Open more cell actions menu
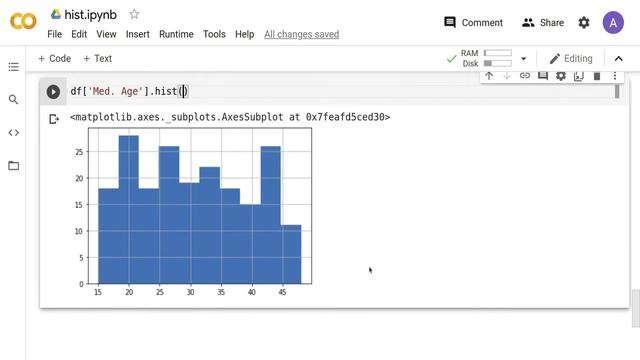This screenshot has height=360, width=640. 615,76
